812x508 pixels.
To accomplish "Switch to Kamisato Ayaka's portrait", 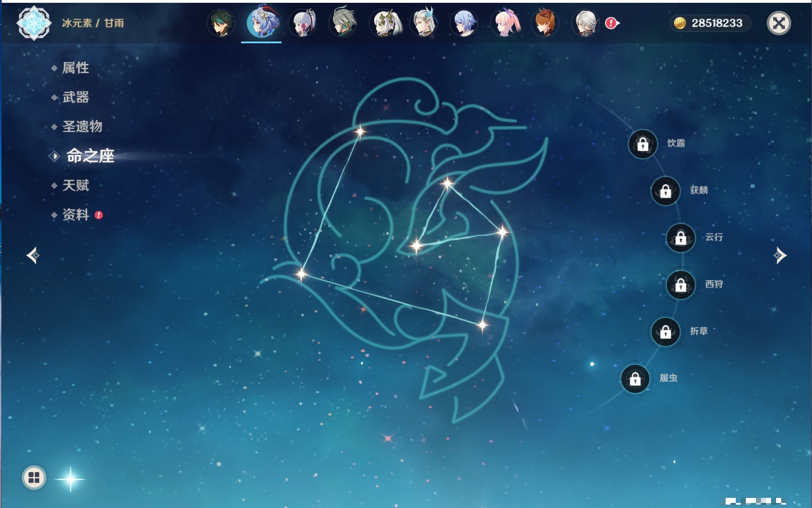I will click(303, 24).
